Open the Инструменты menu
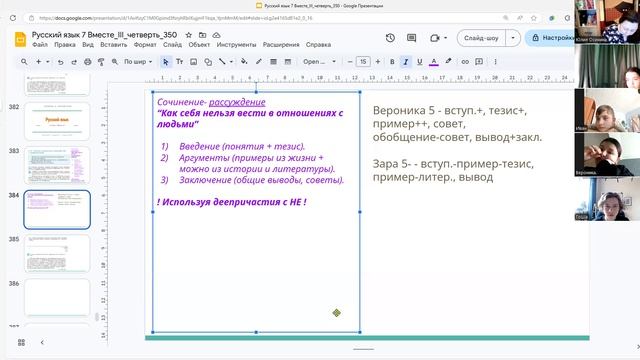Image resolution: width=640 pixels, height=360 pixels. click(236, 44)
